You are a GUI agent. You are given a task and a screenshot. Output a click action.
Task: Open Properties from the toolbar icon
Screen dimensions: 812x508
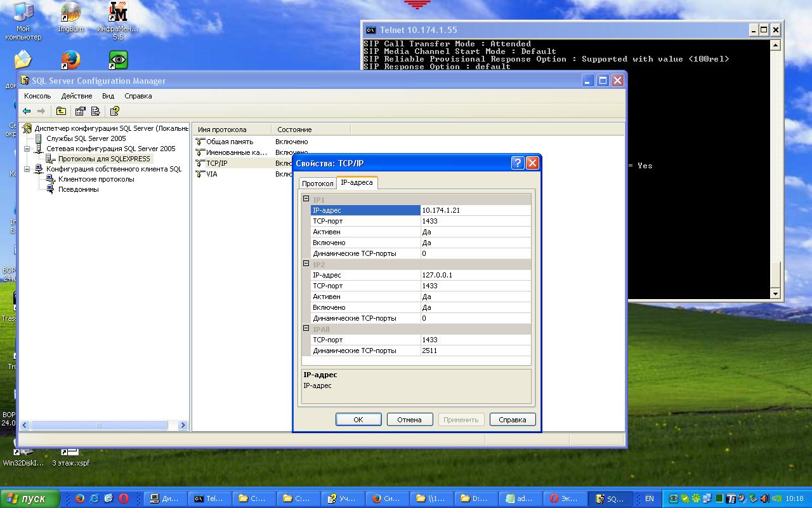click(x=80, y=111)
